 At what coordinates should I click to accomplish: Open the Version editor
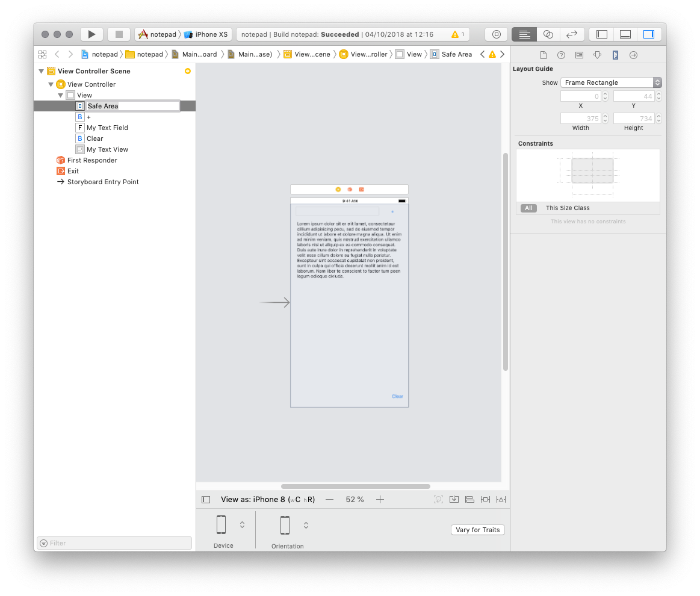[x=572, y=34]
